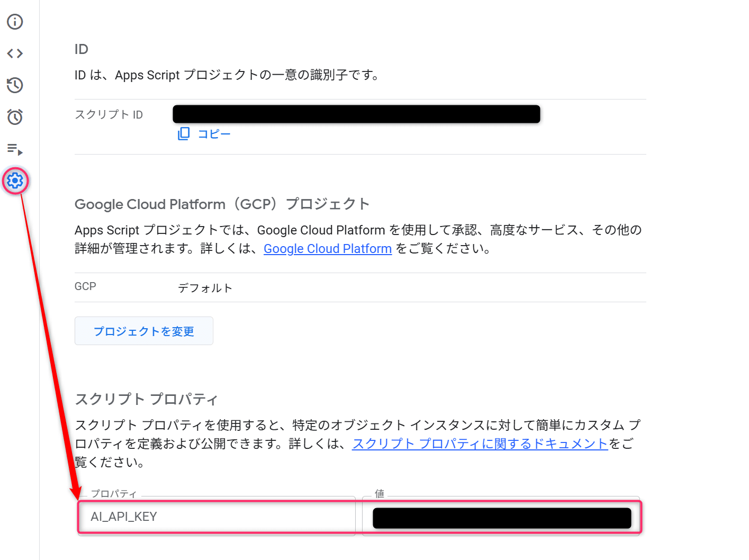Image resolution: width=749 pixels, height=560 pixels.
Task: Open the project Overview info icon
Action: (x=15, y=22)
